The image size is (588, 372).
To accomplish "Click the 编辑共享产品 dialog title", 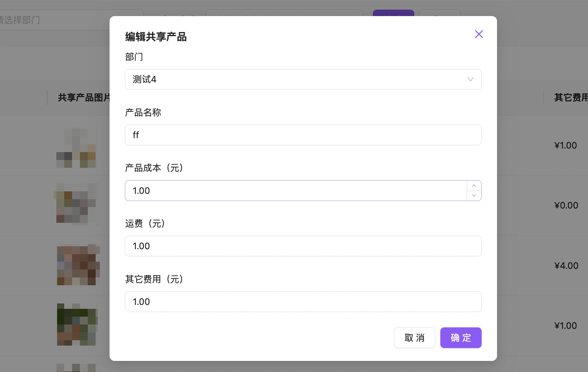I will click(x=156, y=37).
